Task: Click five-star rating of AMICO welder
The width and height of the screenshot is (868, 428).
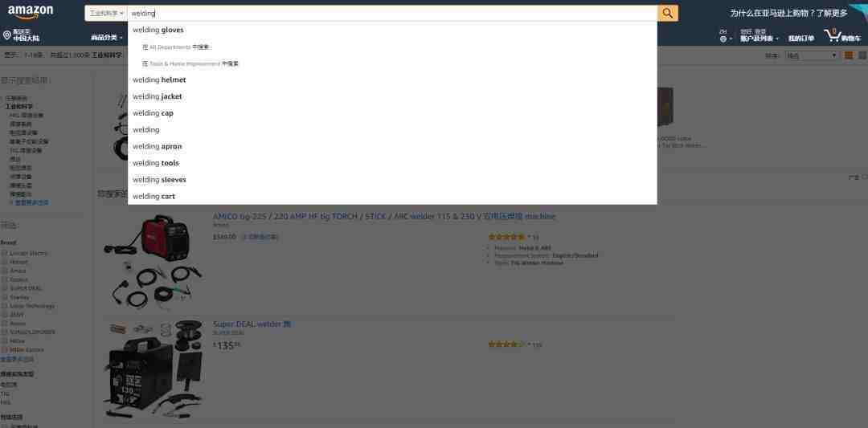Action: pyautogui.click(x=506, y=237)
